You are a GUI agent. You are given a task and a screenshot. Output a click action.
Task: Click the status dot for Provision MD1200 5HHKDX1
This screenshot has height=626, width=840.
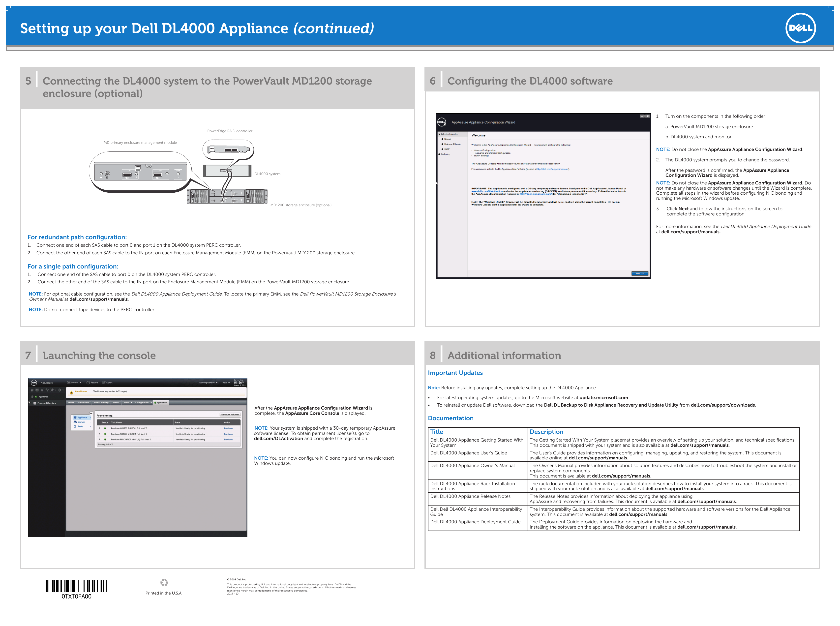(105, 429)
